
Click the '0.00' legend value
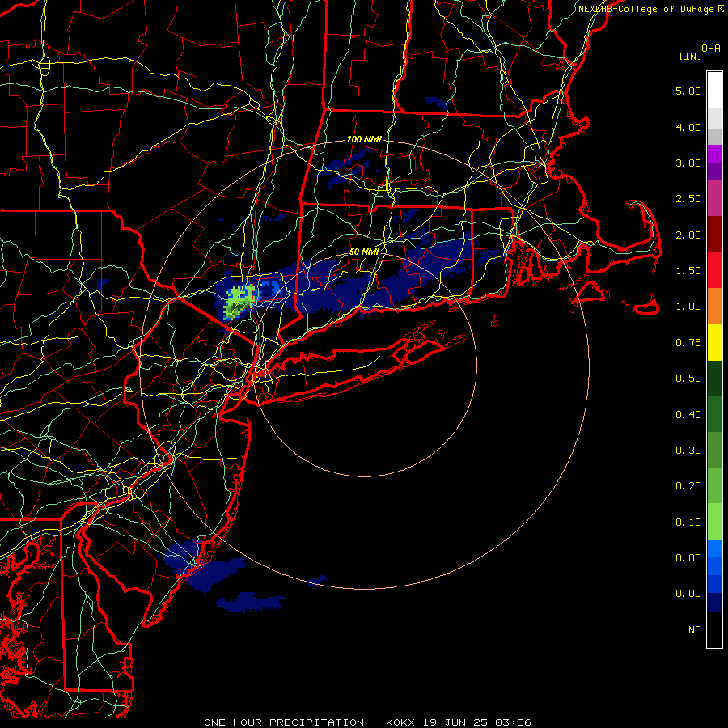(x=688, y=594)
